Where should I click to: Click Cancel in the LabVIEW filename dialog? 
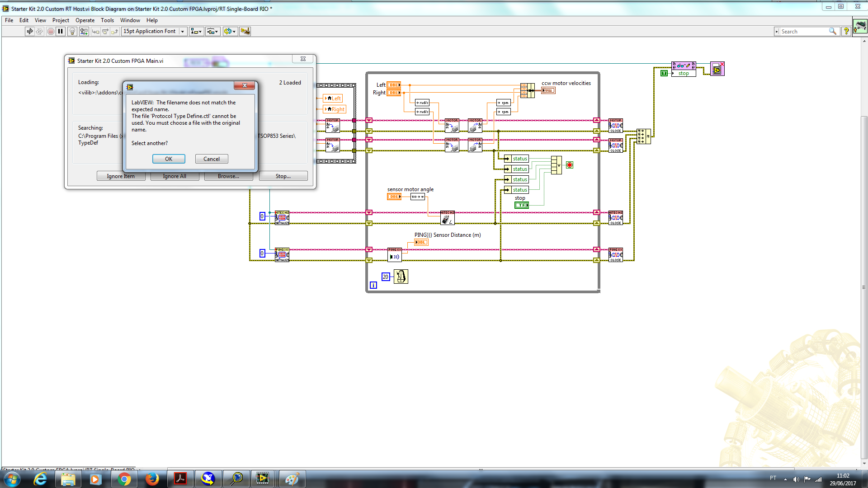click(212, 159)
